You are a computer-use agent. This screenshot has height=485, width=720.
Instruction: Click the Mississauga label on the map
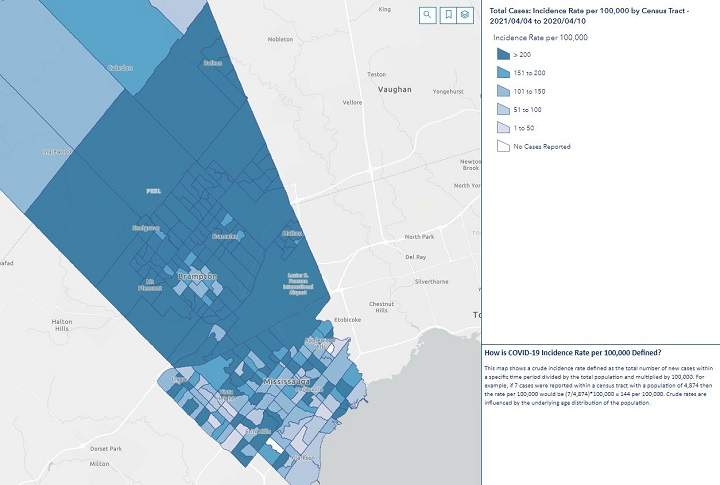(287, 382)
